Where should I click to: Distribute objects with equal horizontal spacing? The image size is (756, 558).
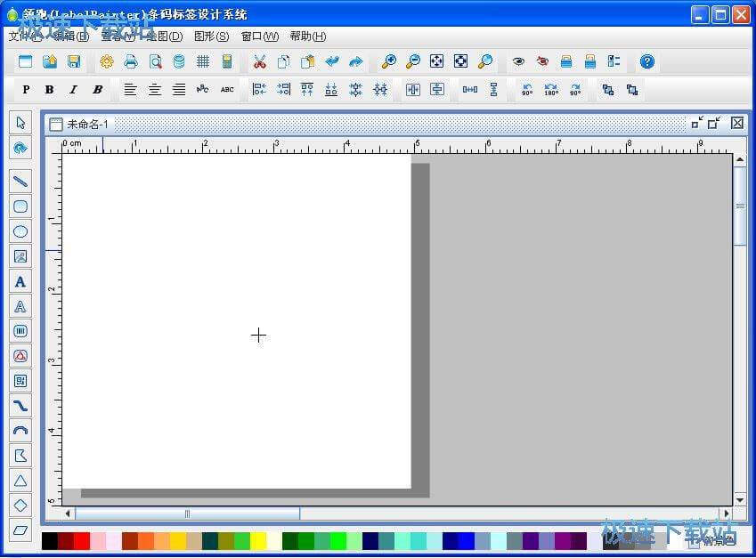pyautogui.click(x=470, y=89)
